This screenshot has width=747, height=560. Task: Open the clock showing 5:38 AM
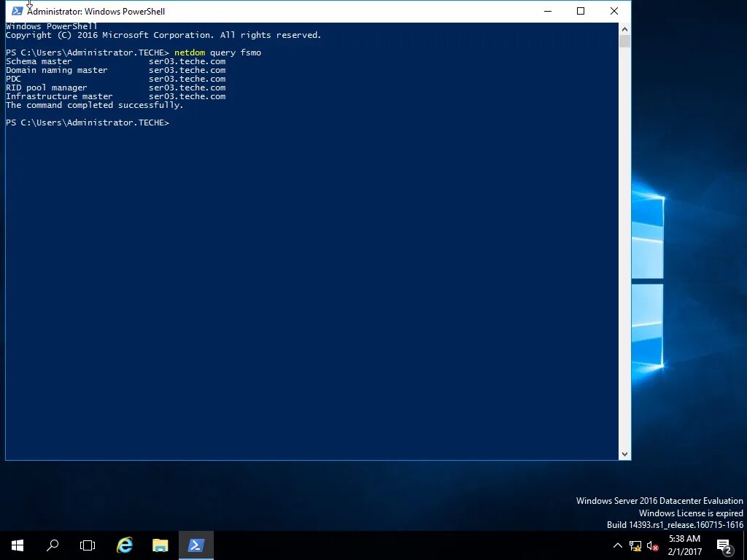coord(684,545)
